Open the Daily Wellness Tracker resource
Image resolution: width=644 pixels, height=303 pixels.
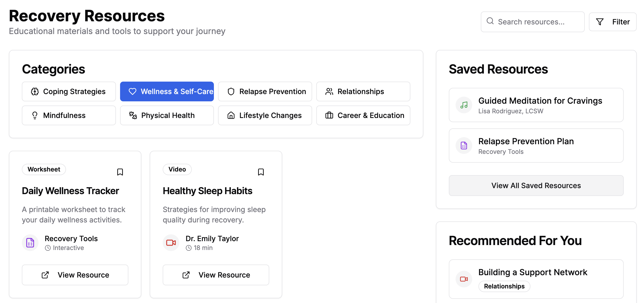[x=75, y=275]
